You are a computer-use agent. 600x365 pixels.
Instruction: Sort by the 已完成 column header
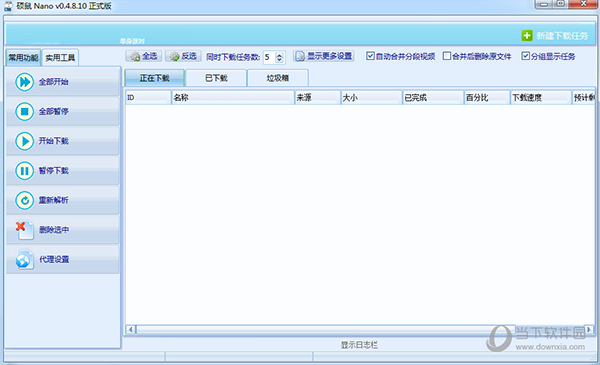(x=433, y=98)
